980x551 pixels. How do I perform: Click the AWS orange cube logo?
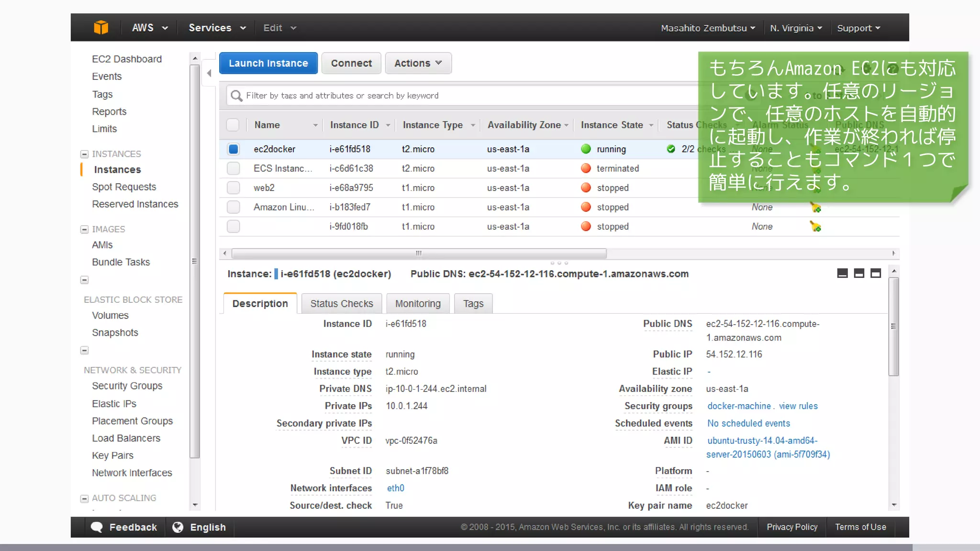(101, 28)
